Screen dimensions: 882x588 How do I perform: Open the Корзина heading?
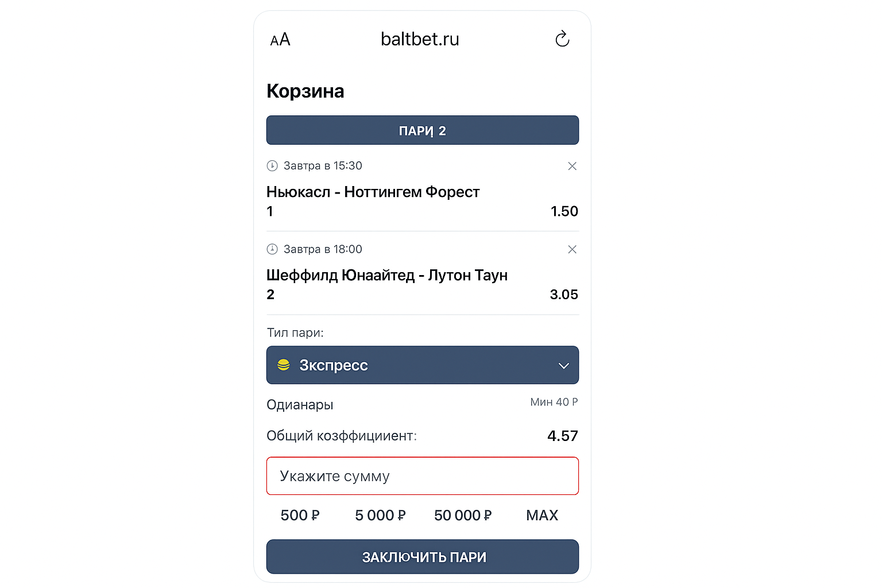click(305, 90)
